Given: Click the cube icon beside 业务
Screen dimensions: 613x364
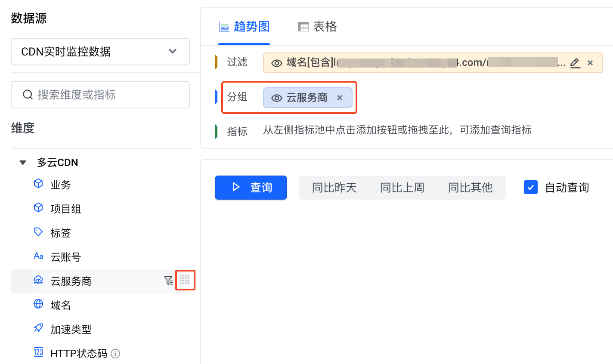Looking at the screenshot, I should click(38, 184).
